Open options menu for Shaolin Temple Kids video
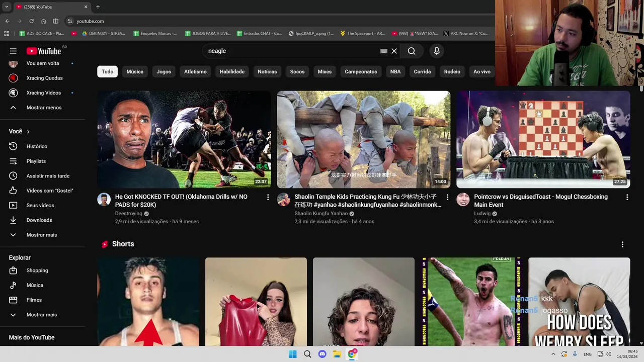Screen dimensions: 644x362 pyautogui.click(x=447, y=198)
